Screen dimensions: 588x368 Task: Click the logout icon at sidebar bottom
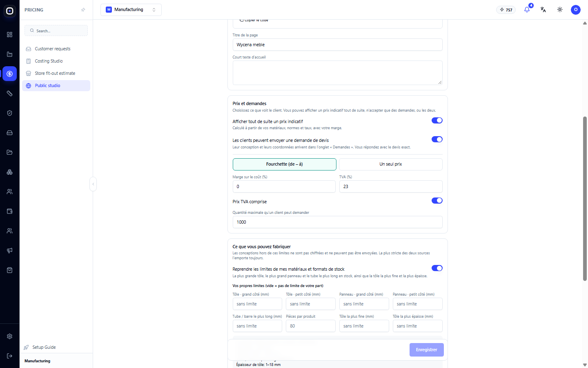(9, 356)
